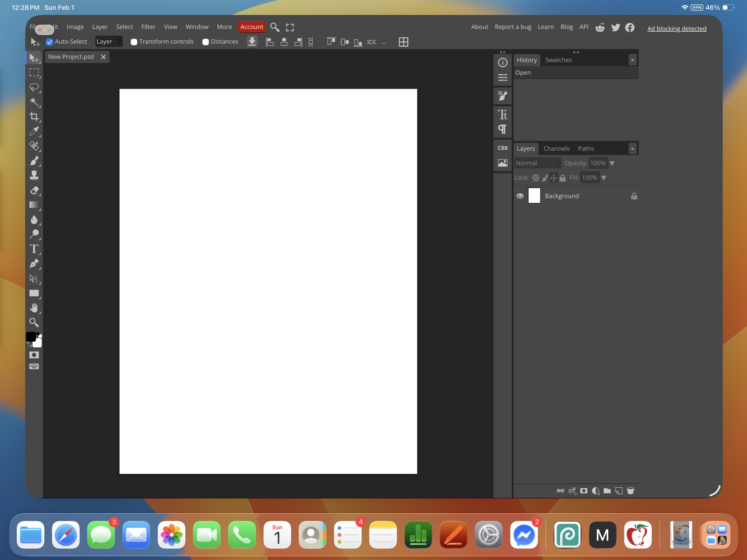
Task: Select the Path Select tool
Action: [34, 279]
